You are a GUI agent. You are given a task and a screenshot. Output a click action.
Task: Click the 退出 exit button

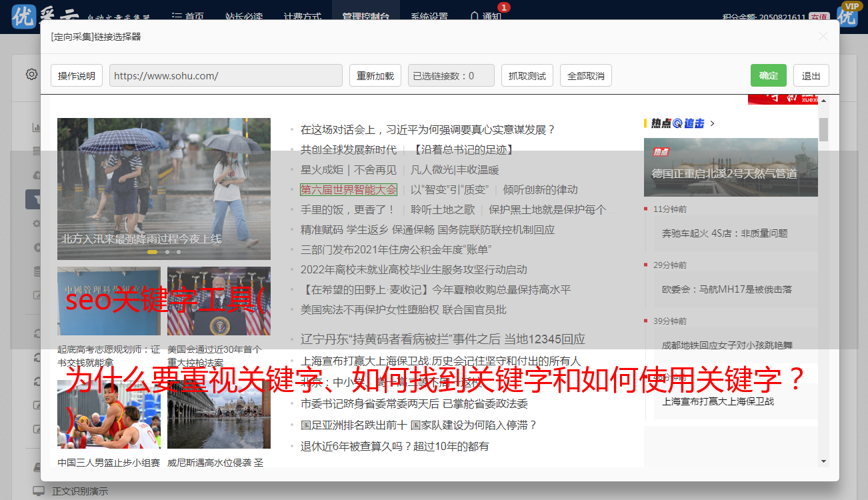click(811, 75)
